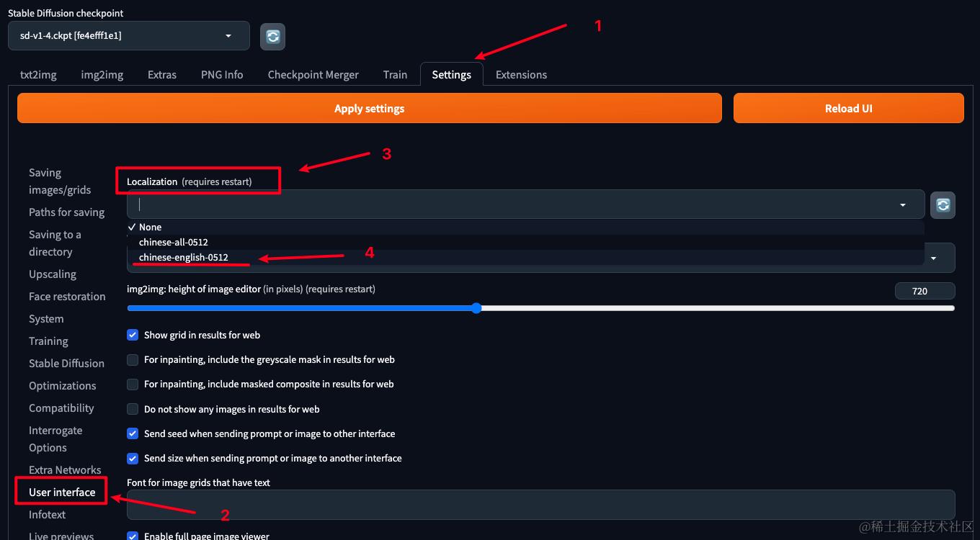Expand the dropdown arrow below the Localization list
Screen dimensions: 980x540
(x=935, y=258)
